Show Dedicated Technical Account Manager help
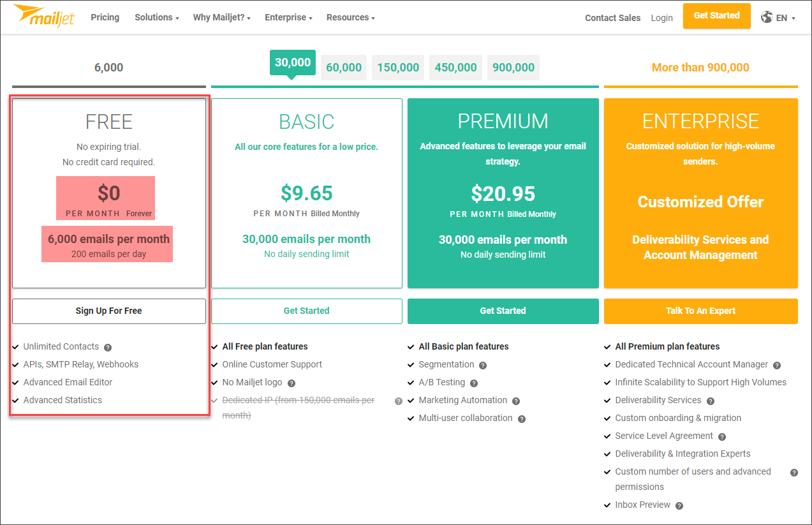This screenshot has width=812, height=525. click(x=777, y=366)
